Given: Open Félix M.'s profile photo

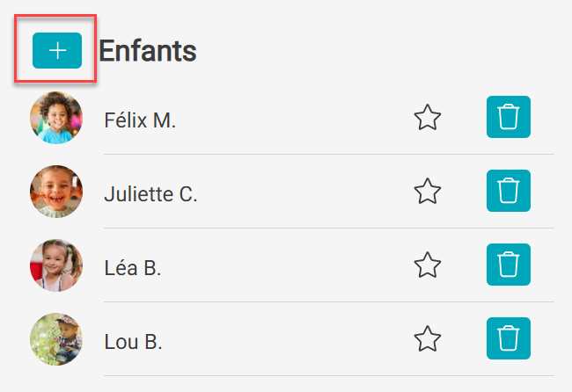Looking at the screenshot, I should (56, 118).
